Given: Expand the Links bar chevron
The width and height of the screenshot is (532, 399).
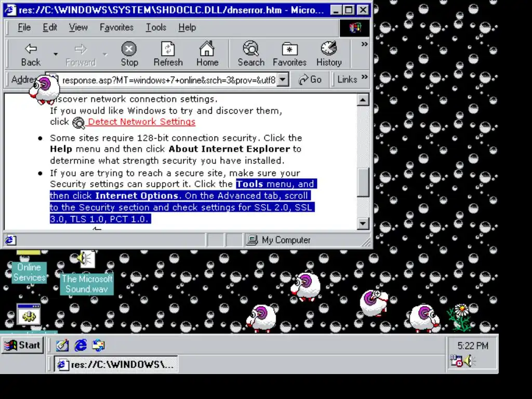Looking at the screenshot, I should 364,77.
